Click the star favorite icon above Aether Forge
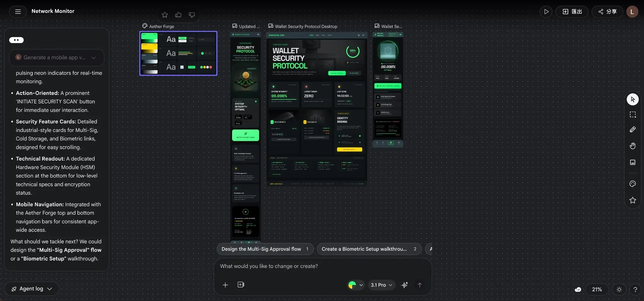This screenshot has width=644, height=301. [x=165, y=15]
